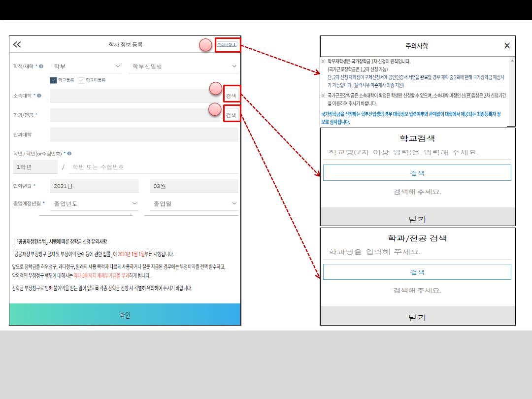Toggle the 학교미등록 checkbox
Screen dimensions: 532x399
point(81,80)
